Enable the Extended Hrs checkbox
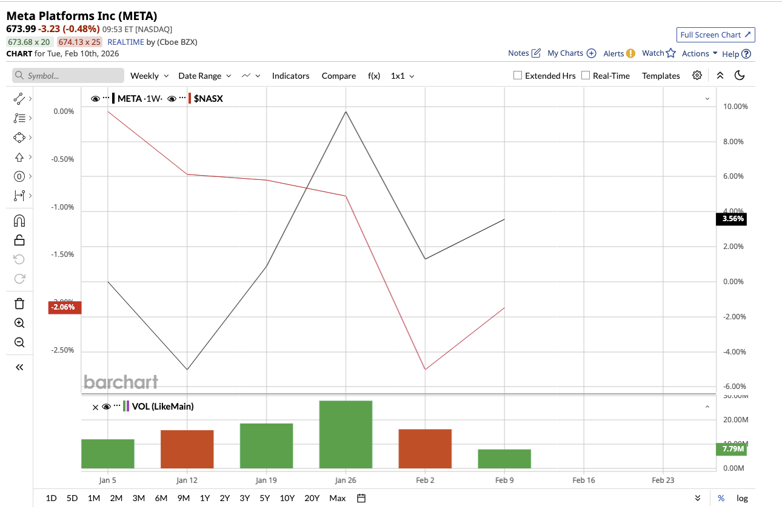 tap(517, 75)
